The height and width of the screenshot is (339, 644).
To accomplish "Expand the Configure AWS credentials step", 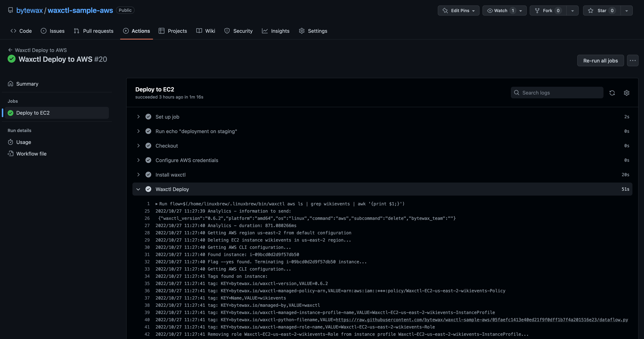I will [x=382, y=160].
